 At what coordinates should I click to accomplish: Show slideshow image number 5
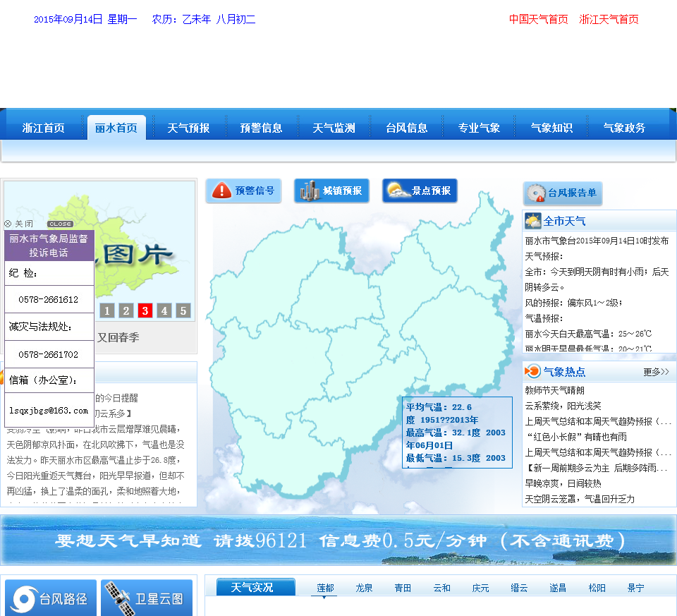[x=183, y=310]
